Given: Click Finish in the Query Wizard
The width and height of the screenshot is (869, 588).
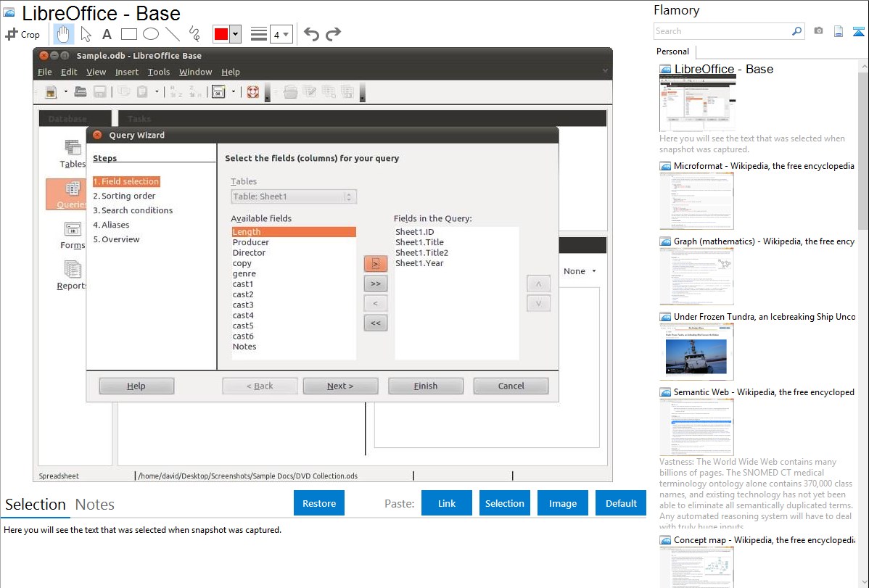Looking at the screenshot, I should (426, 386).
